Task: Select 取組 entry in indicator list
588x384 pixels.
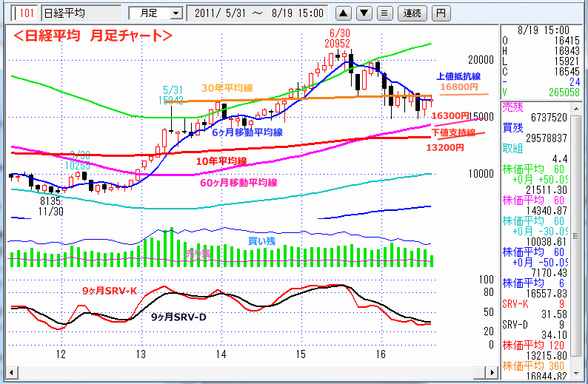Action: click(514, 148)
